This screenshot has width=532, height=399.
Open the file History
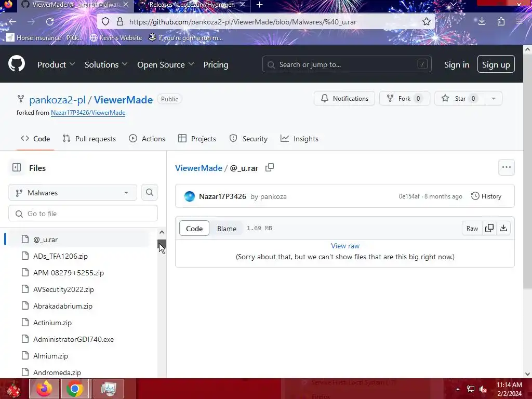coord(486,196)
